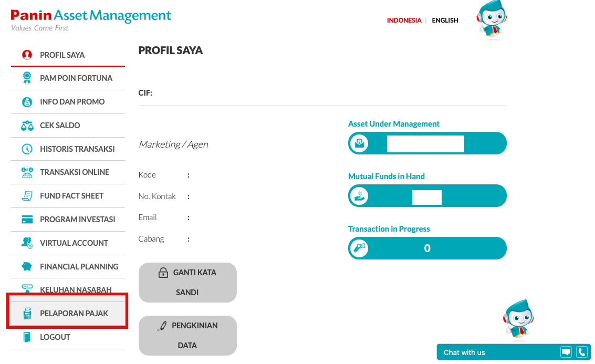
Task: Click the PAM Poin Fortuna badge icon
Action: click(x=27, y=78)
